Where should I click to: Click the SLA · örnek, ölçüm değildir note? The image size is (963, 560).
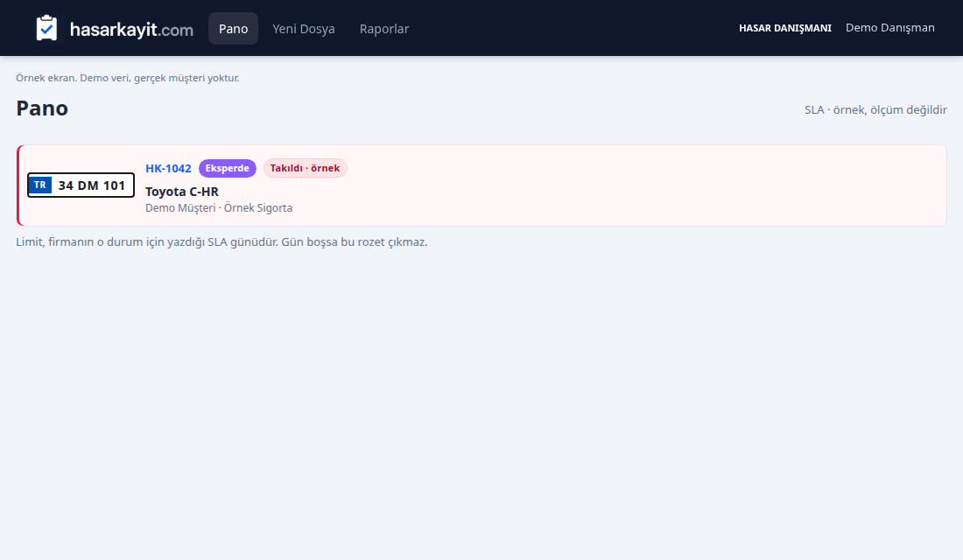pos(875,110)
